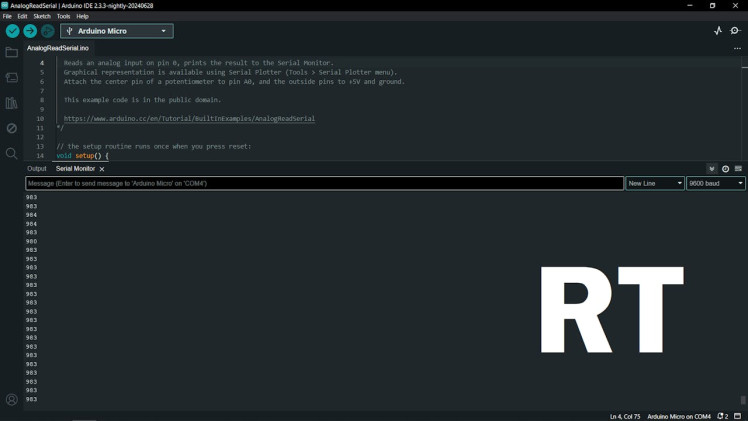The width and height of the screenshot is (748, 421).
Task: Follow the arduino.cc tutorial link
Action: click(x=189, y=119)
